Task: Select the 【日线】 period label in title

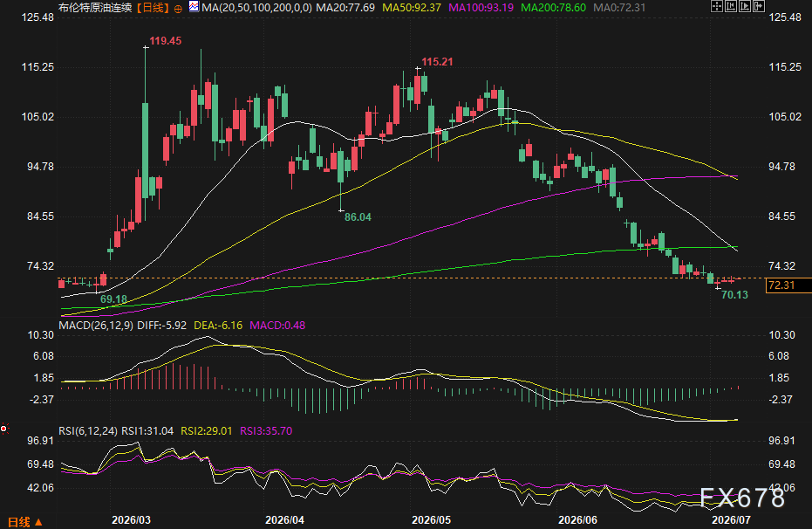Action: tap(154, 8)
